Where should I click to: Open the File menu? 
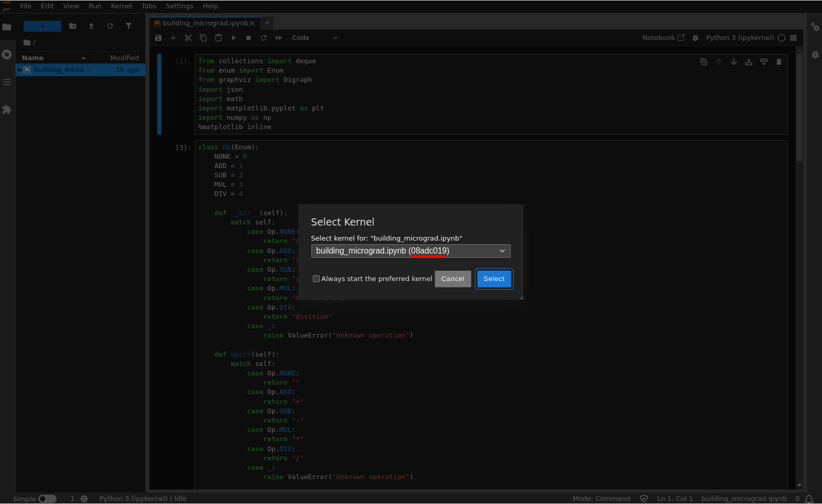[26, 6]
